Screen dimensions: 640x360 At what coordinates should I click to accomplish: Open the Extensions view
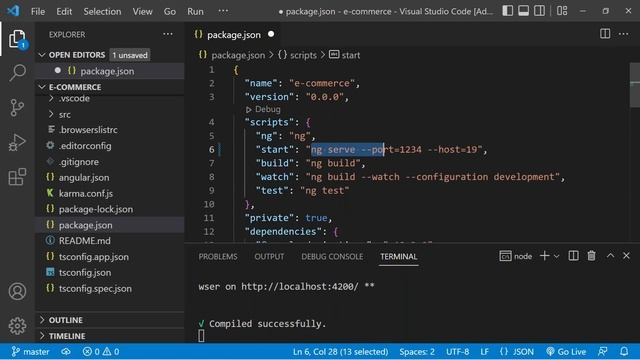[x=17, y=177]
